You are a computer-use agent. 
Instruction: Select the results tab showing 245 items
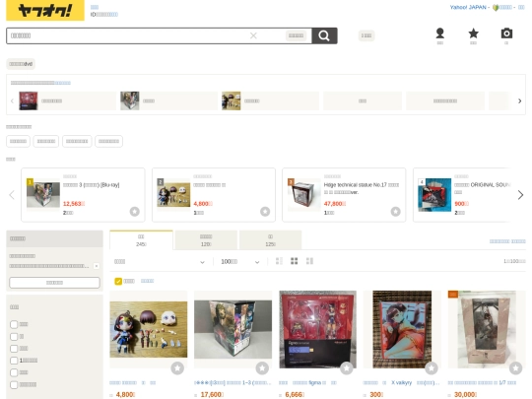[141, 239]
